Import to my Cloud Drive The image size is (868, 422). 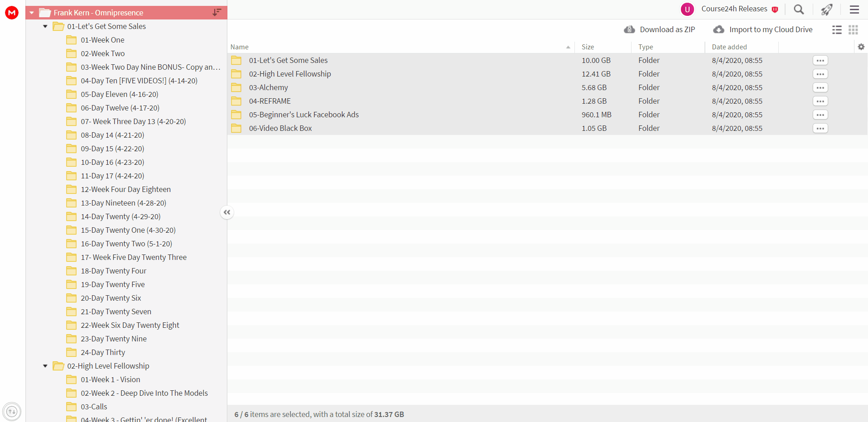tap(763, 29)
